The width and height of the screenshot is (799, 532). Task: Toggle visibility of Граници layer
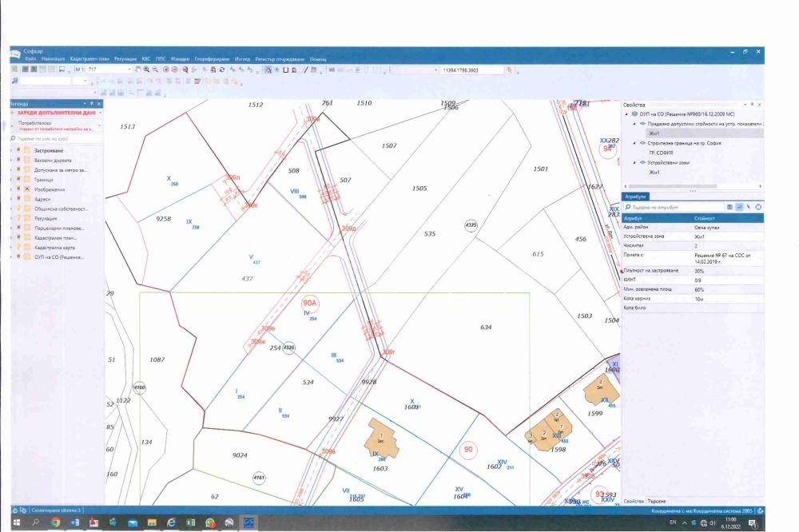click(18, 180)
